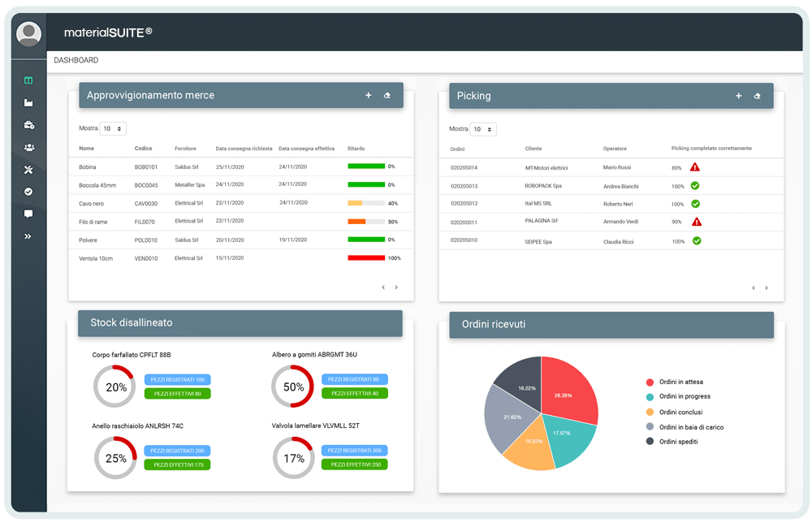Open the tools wrench sidebar icon
812x527 pixels.
coord(28,169)
